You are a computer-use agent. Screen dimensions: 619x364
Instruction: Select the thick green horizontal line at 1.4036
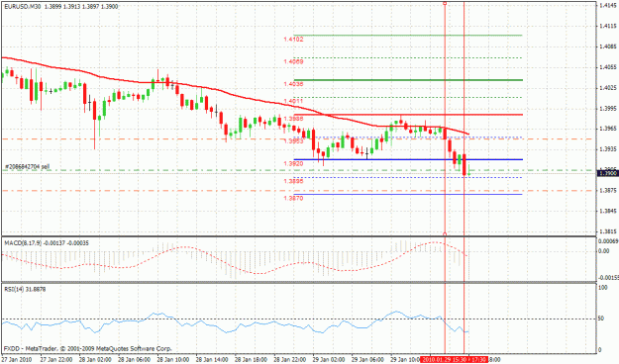[408, 80]
